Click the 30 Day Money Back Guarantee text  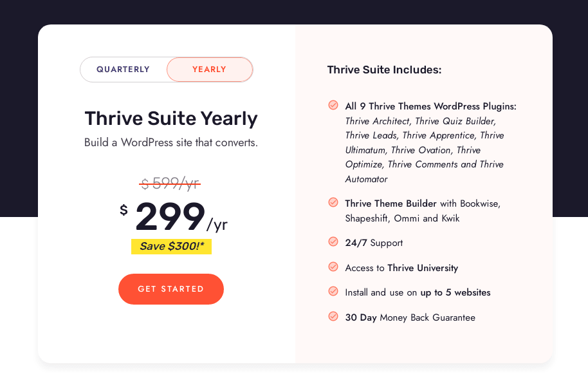click(410, 317)
